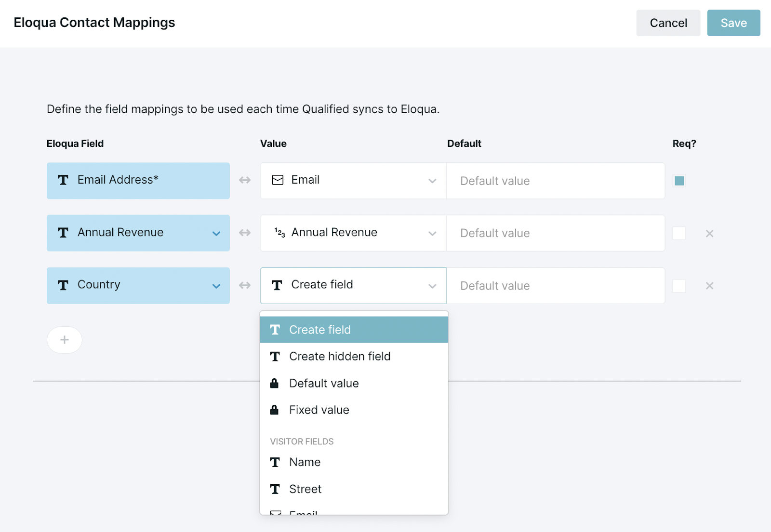Click the Value column header
The image size is (771, 532).
273,144
